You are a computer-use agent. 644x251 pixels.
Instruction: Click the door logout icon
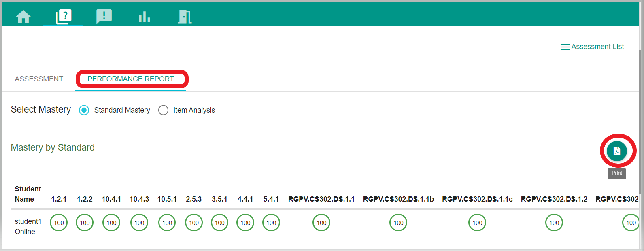pyautogui.click(x=185, y=17)
